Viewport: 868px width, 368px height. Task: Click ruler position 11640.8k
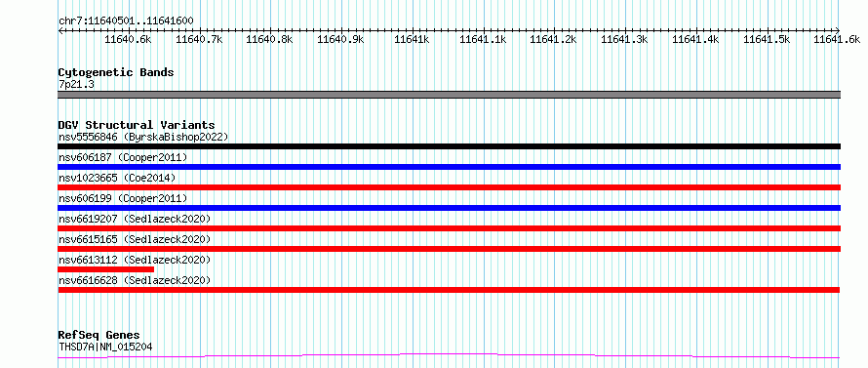tap(269, 39)
